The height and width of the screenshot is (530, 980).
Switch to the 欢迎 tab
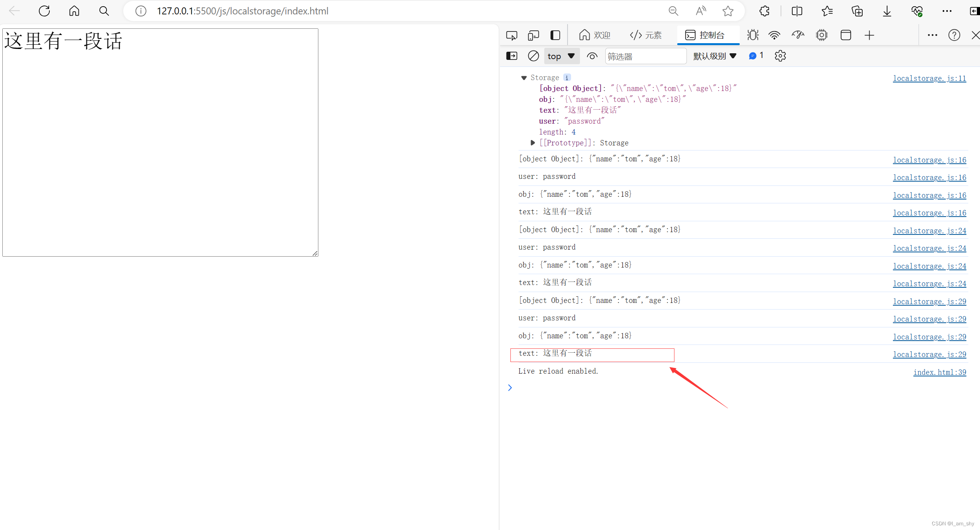click(595, 35)
